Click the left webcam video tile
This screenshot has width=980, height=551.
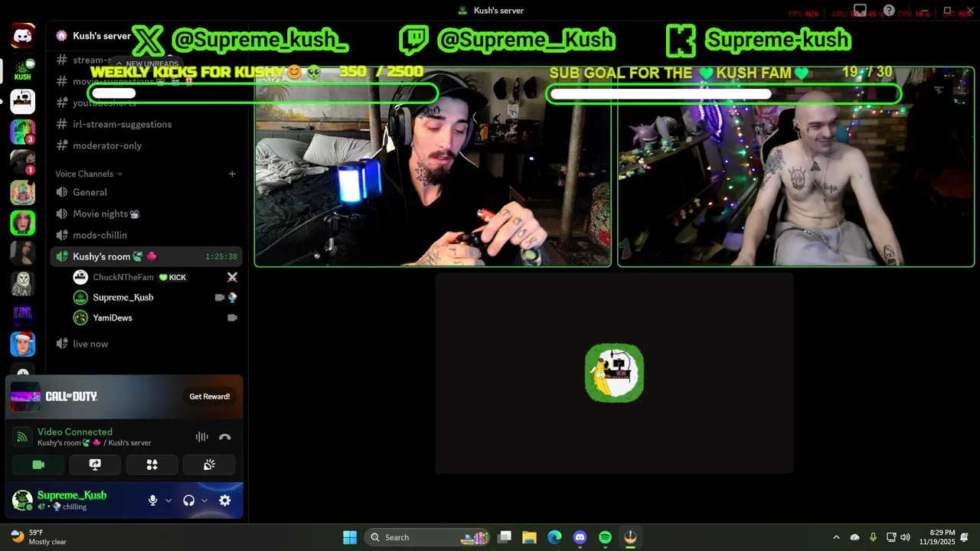433,167
